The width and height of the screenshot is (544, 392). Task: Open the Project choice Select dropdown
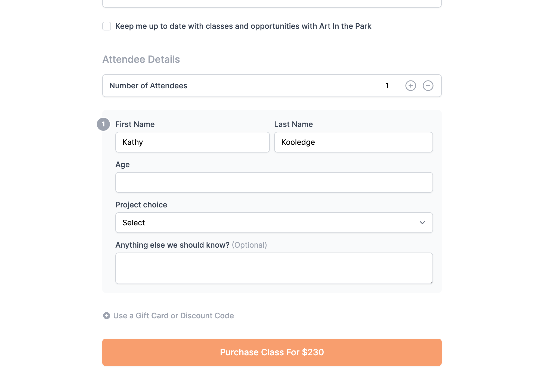pyautogui.click(x=274, y=223)
